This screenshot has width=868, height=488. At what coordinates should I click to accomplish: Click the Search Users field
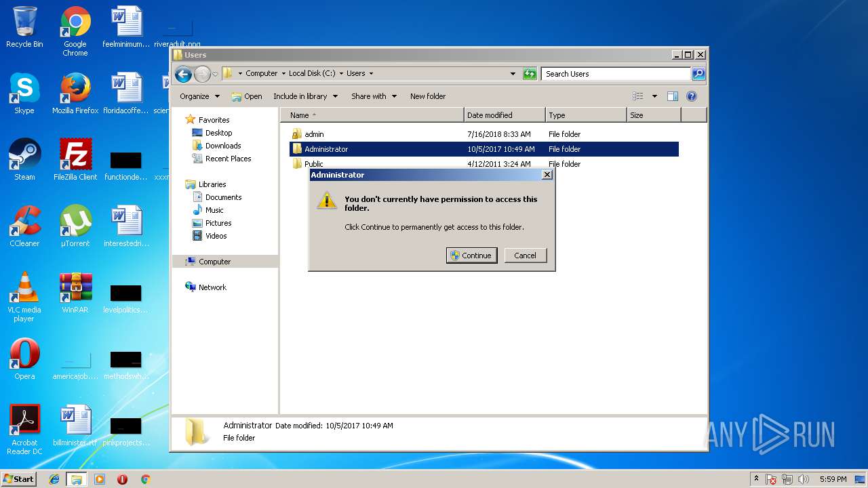616,74
